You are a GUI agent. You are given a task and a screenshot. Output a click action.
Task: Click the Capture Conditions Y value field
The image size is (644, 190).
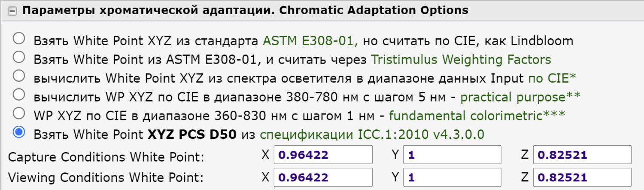click(x=452, y=155)
